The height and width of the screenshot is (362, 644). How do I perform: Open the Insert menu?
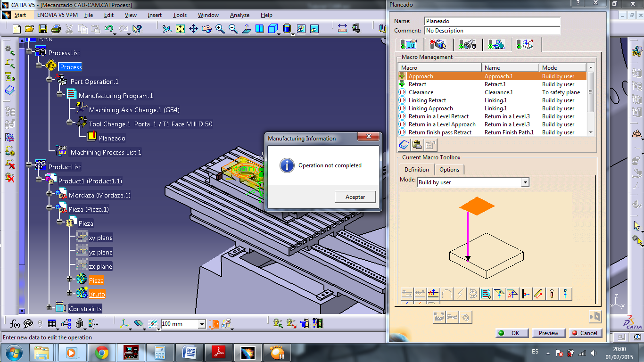[x=155, y=15]
